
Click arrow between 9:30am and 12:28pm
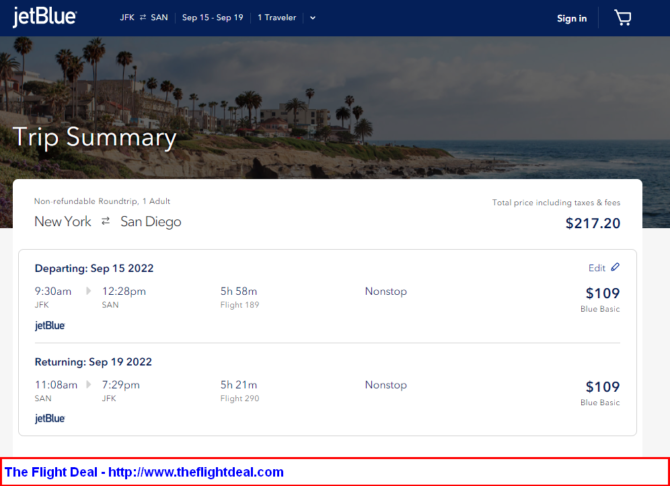pos(88,291)
